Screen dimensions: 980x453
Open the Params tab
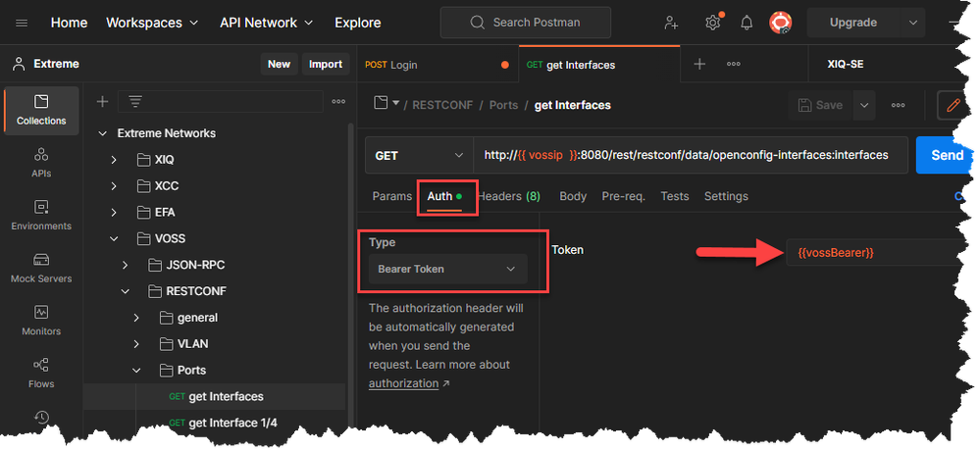(x=391, y=196)
